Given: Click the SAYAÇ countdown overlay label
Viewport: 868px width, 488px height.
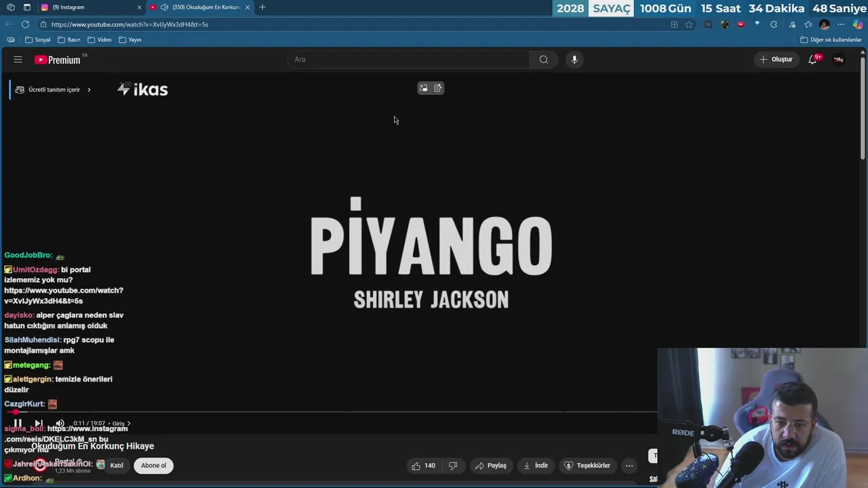Looking at the screenshot, I should point(612,8).
